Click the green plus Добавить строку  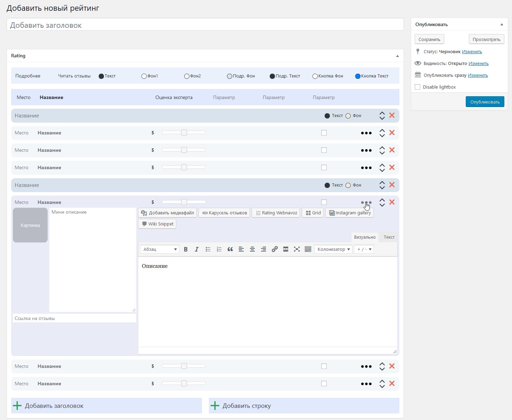(215, 405)
